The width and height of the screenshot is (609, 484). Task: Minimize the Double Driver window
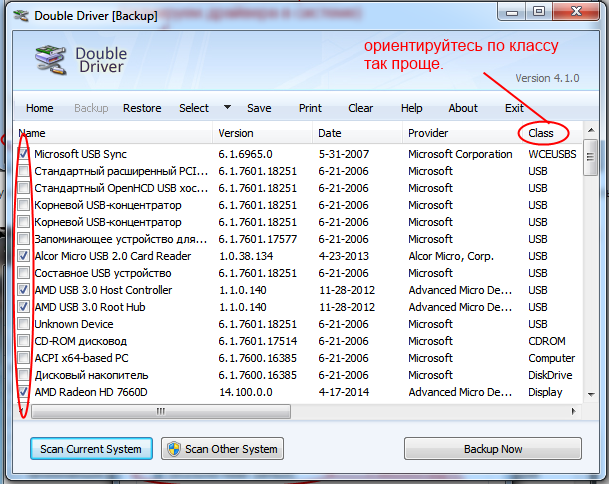click(512, 12)
